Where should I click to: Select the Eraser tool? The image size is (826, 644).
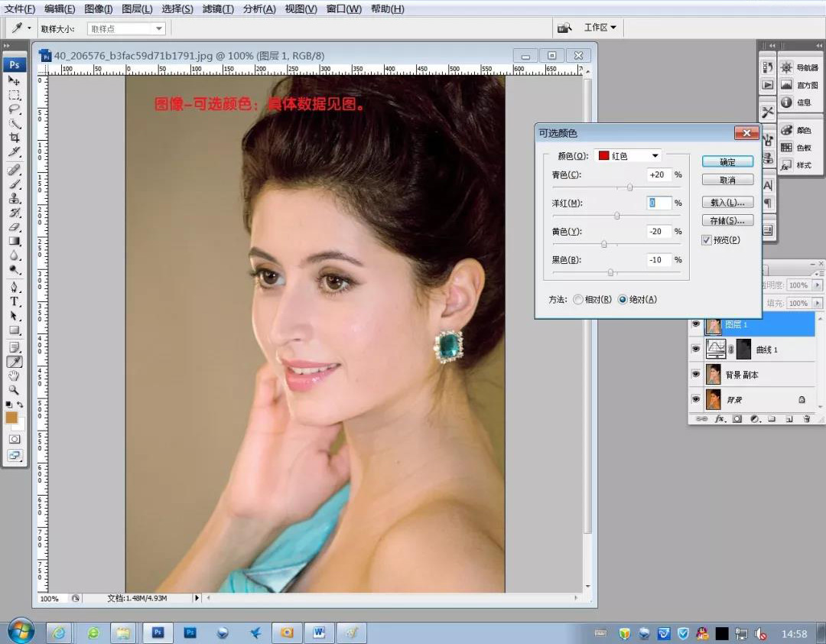pos(15,227)
